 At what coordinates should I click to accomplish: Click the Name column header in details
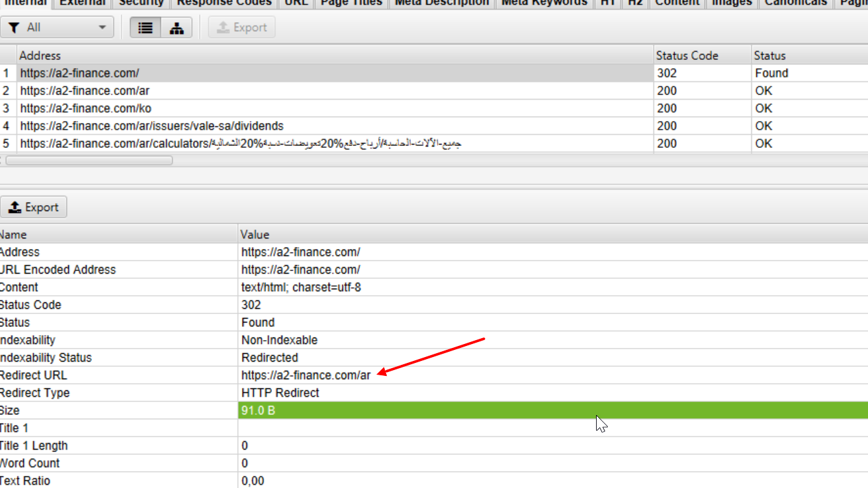[119, 235]
